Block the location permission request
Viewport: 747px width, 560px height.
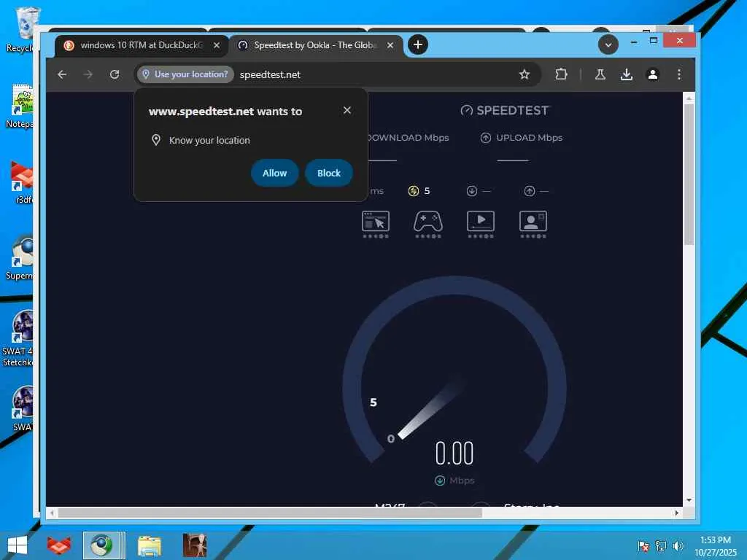coord(329,173)
